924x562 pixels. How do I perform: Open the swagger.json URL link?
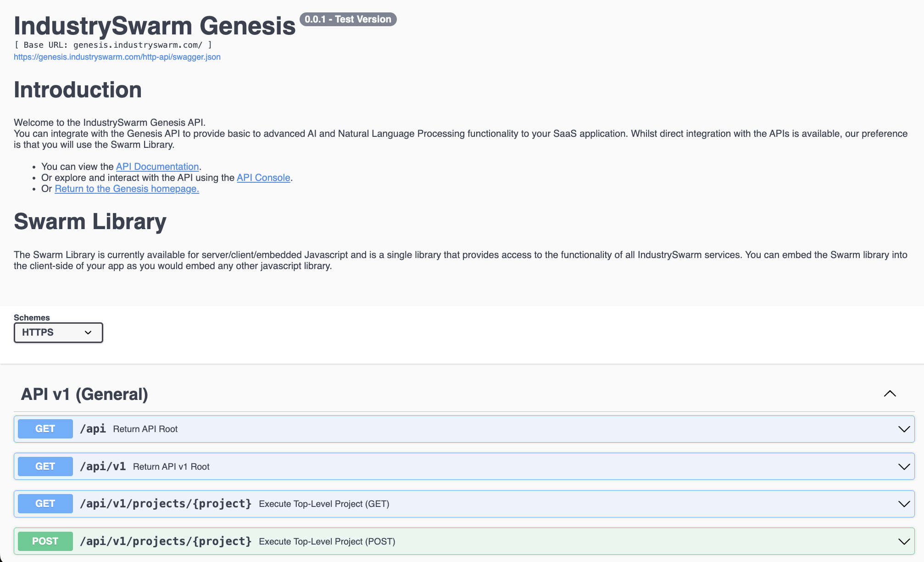click(117, 57)
